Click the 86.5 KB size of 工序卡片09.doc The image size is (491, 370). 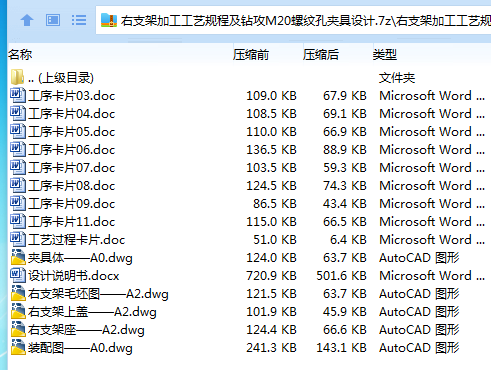point(275,204)
